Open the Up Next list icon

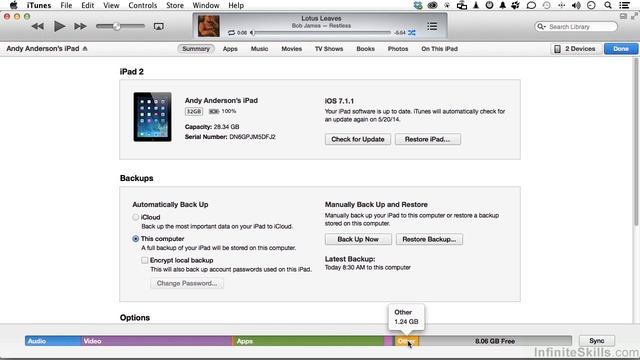click(432, 27)
